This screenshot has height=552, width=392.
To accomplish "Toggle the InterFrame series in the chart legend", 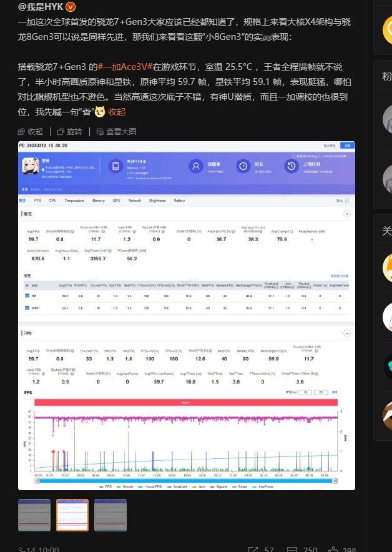I will pyautogui.click(x=263, y=486).
